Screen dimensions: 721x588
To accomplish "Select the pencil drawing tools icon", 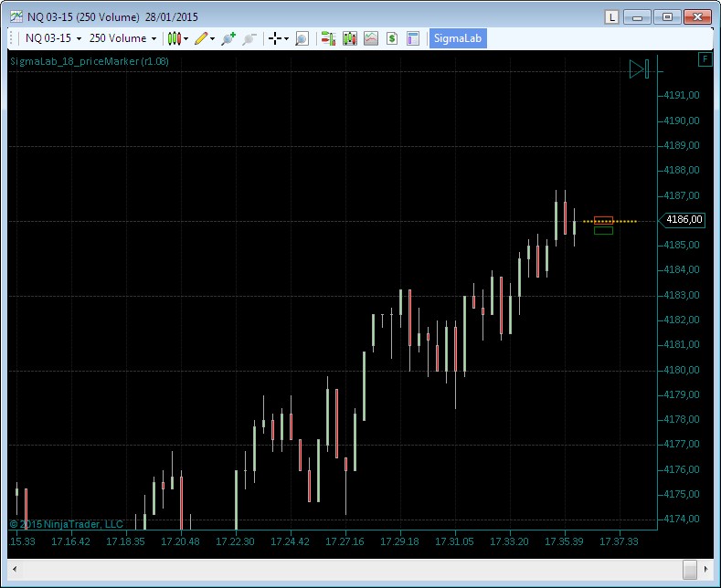I will pos(201,38).
